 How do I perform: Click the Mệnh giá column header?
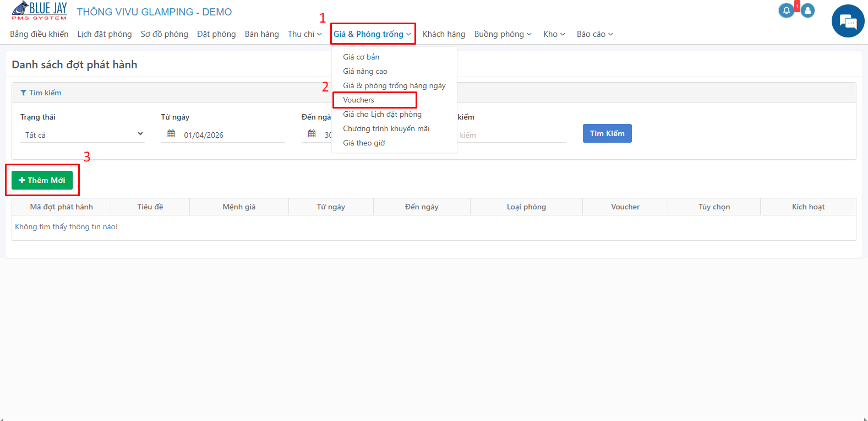click(239, 207)
